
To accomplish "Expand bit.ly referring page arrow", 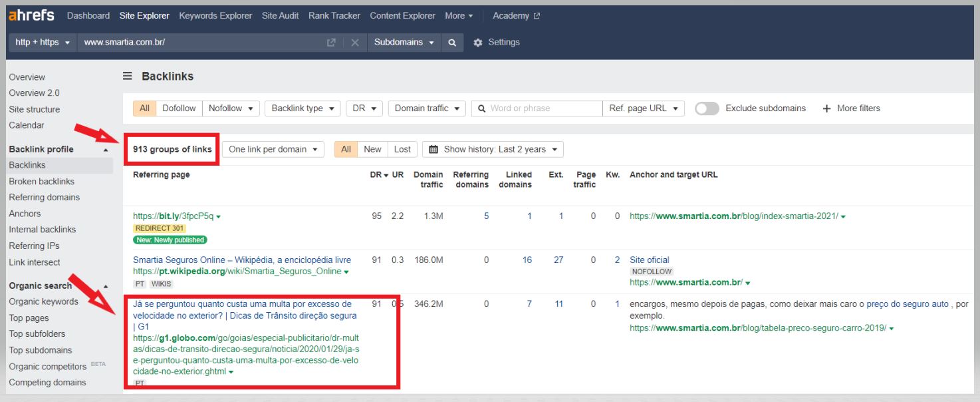I will tap(219, 216).
